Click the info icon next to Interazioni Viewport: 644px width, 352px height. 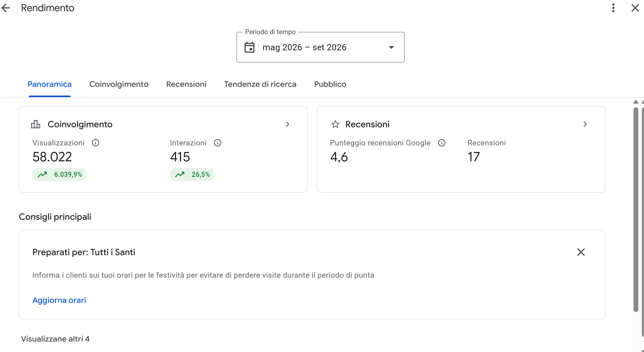[x=218, y=143]
